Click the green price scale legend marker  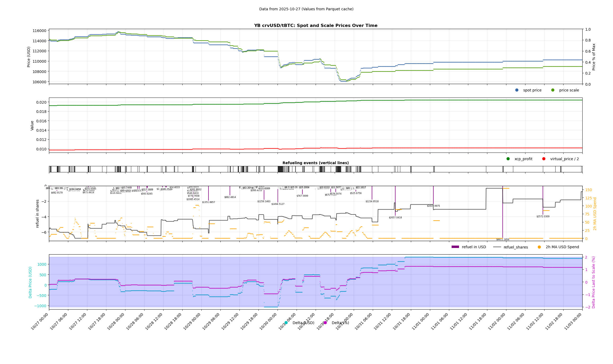click(553, 90)
